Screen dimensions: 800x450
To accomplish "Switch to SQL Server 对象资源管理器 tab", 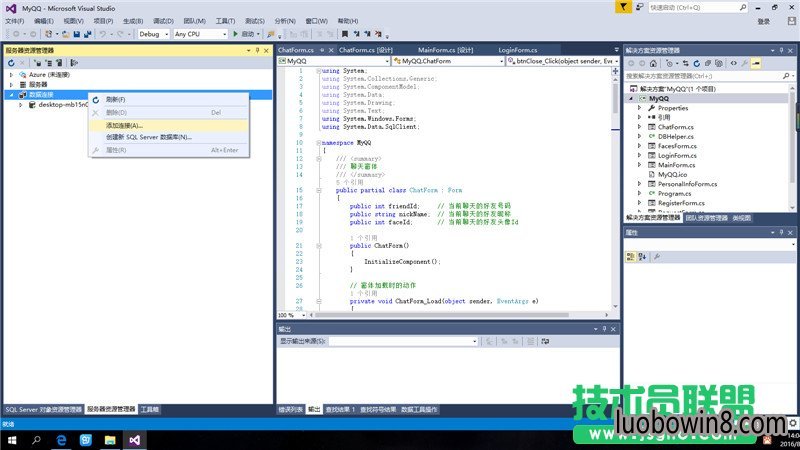I will [x=43, y=410].
